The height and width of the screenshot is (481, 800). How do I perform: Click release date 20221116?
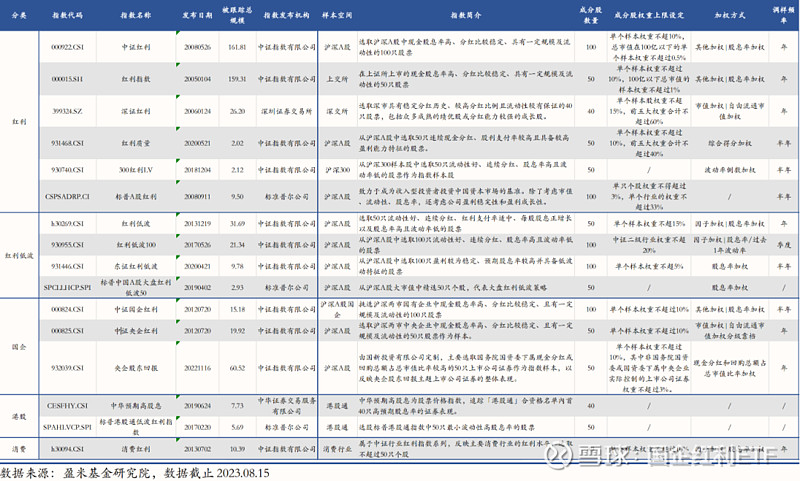point(197,368)
